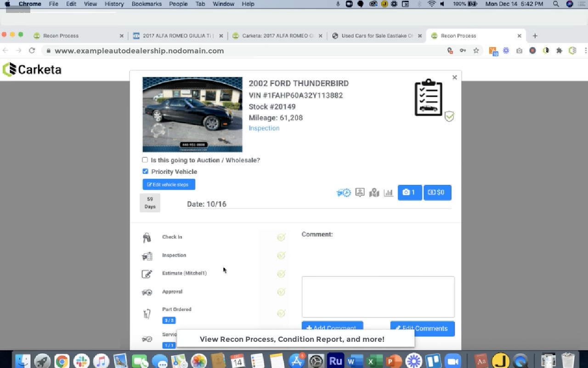
Task: Toggle the Check In completion checkmark
Action: pyautogui.click(x=281, y=237)
